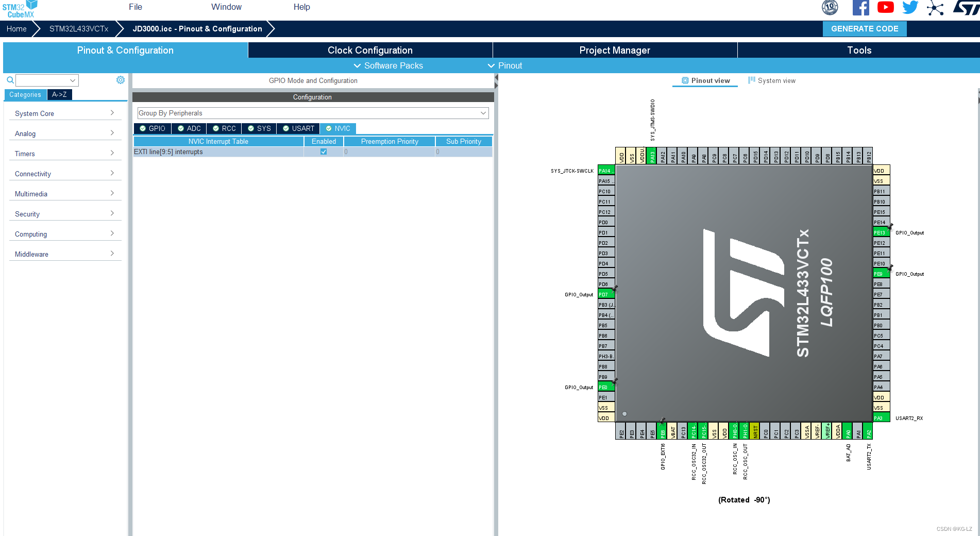Click the GENERATE CODE button
The width and height of the screenshot is (980, 536).
coord(864,29)
